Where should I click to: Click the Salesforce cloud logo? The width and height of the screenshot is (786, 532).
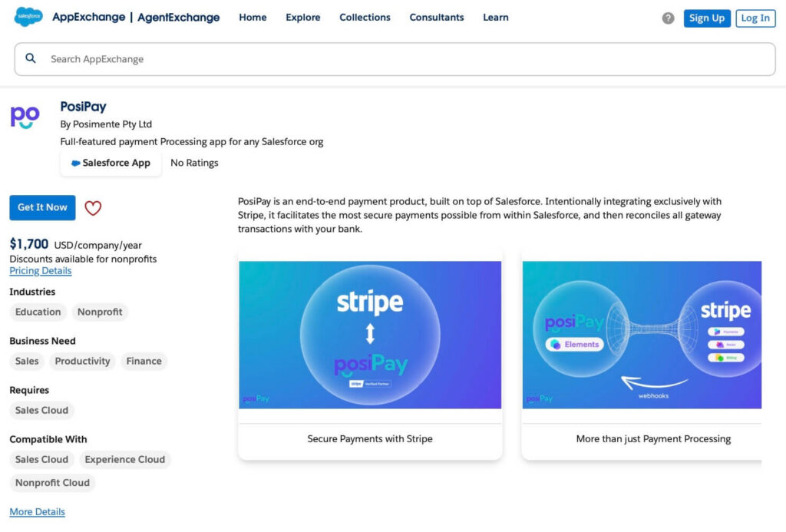coord(28,17)
